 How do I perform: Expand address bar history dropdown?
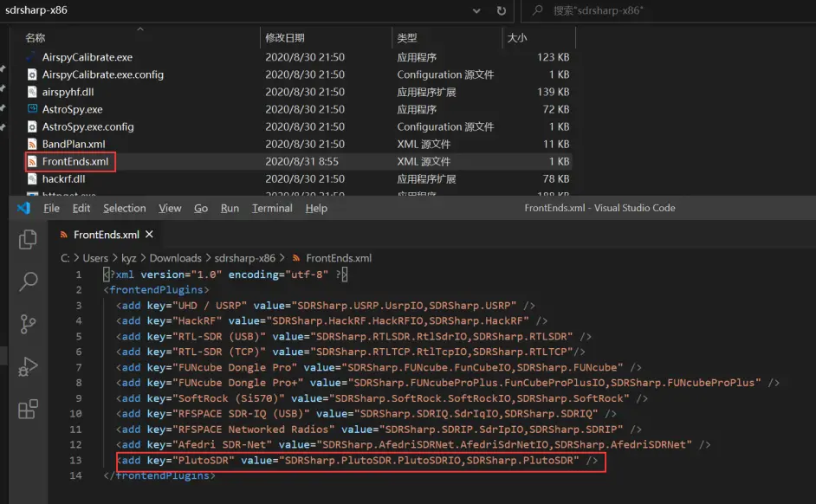coord(476,10)
